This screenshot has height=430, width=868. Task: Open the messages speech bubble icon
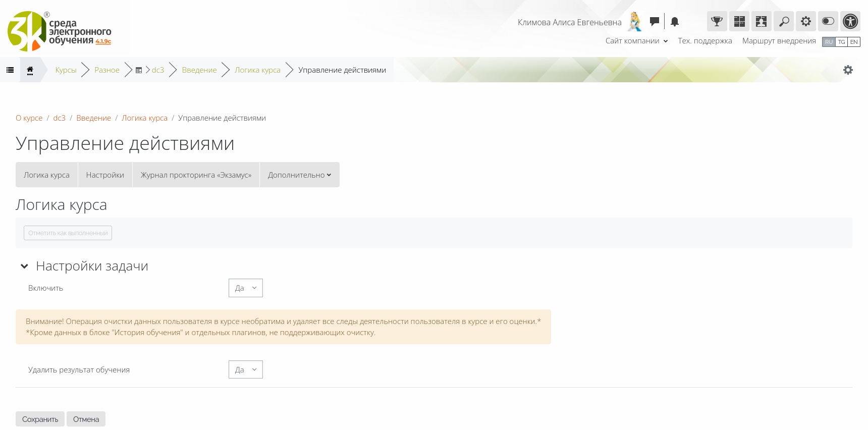pos(654,21)
